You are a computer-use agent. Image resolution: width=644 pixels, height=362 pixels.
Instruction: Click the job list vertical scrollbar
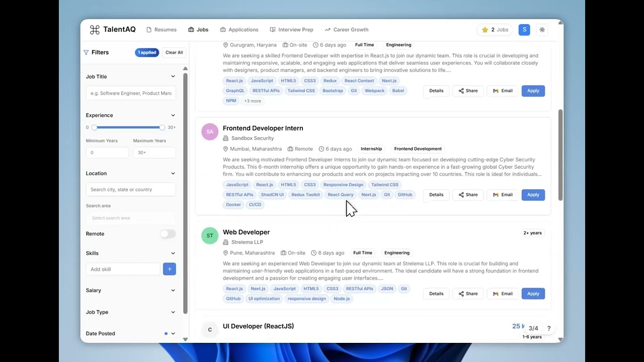(560, 154)
